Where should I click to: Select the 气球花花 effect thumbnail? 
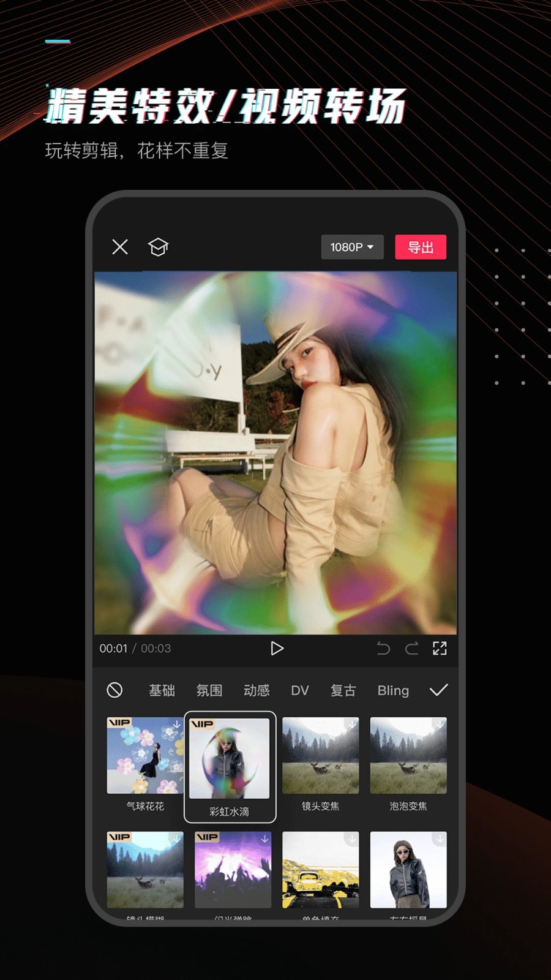(x=145, y=756)
